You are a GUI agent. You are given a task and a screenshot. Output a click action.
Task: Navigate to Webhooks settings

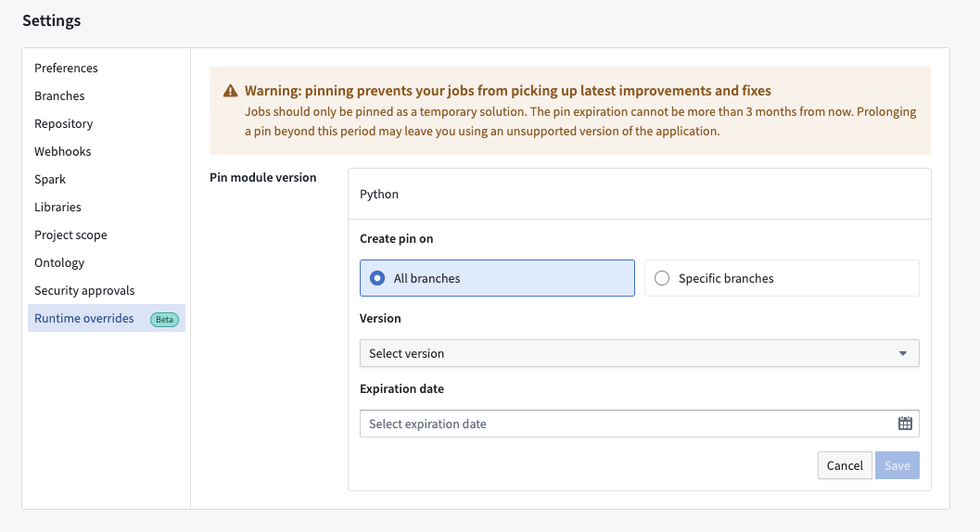pos(62,151)
